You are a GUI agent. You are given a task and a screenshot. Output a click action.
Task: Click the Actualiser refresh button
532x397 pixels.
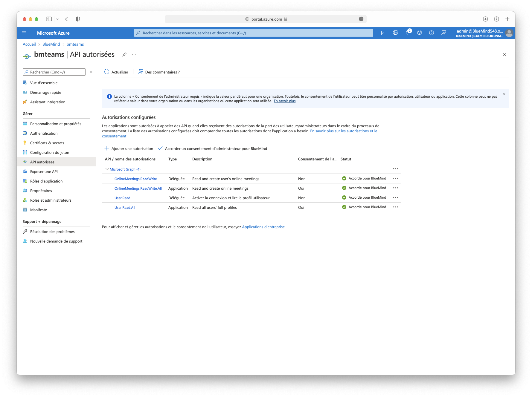tap(116, 72)
